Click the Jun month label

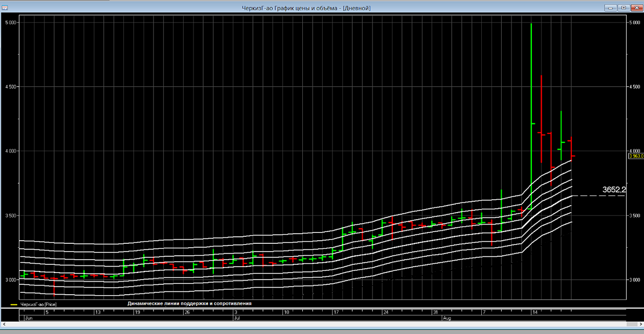(x=29, y=318)
